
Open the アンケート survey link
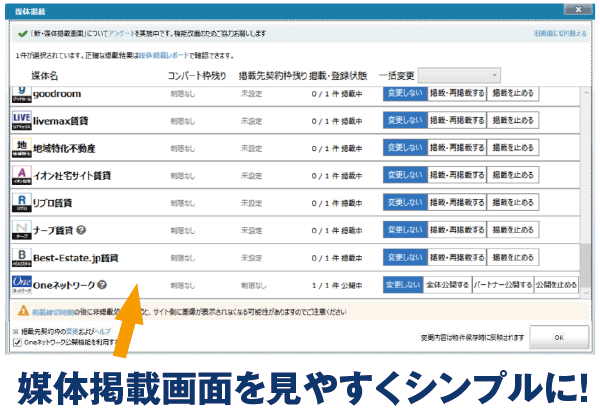121,34
